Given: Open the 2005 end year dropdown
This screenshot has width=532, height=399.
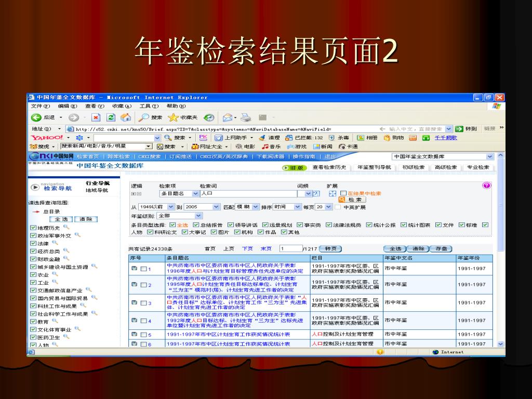Looking at the screenshot, I should [216, 207].
